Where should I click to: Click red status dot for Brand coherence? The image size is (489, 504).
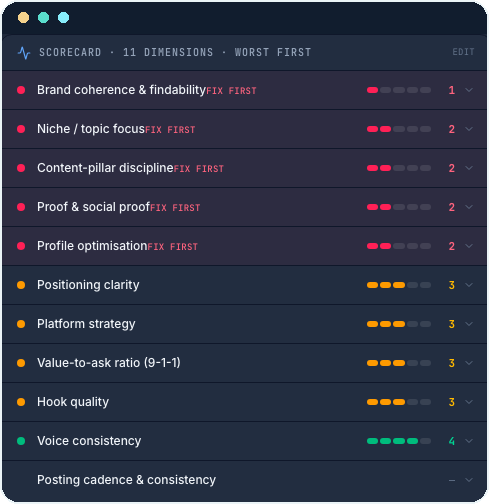click(x=21, y=90)
